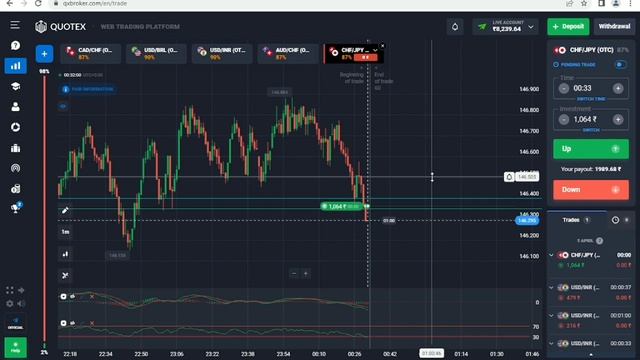Viewport: 640px width, 360px height.
Task: Switch to the USD/BRL asset tab
Action: pos(156,53)
